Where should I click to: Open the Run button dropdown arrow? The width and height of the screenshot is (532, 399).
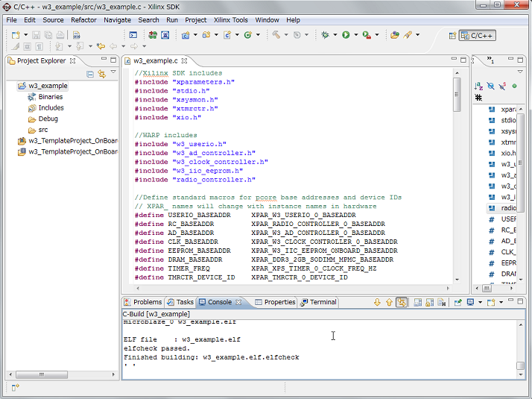(355, 35)
